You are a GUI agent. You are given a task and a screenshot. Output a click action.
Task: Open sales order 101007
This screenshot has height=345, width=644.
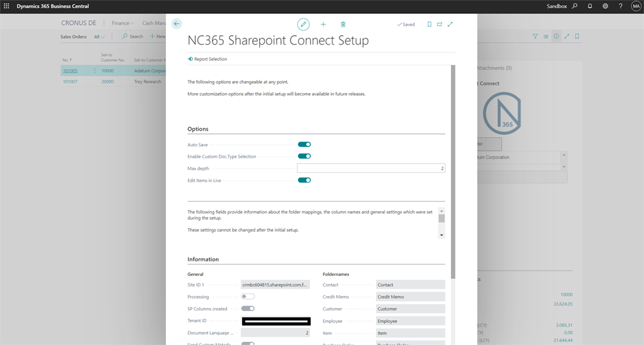tap(70, 82)
